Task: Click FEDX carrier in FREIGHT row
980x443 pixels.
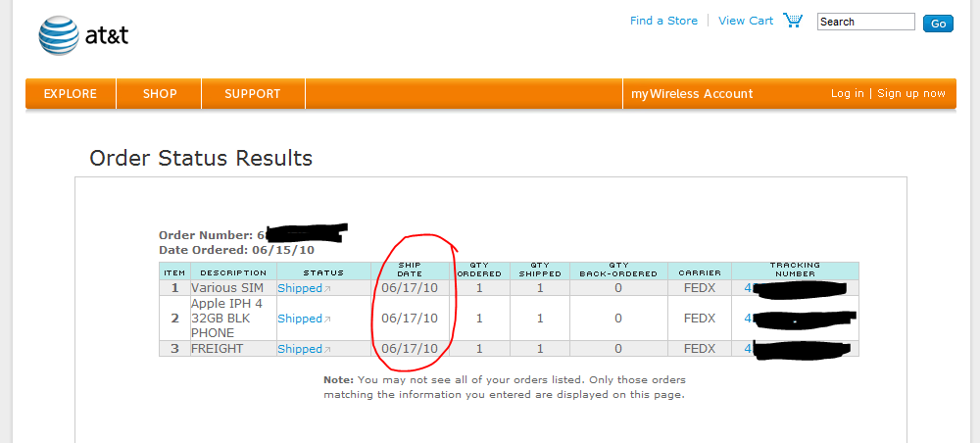Action: [700, 349]
